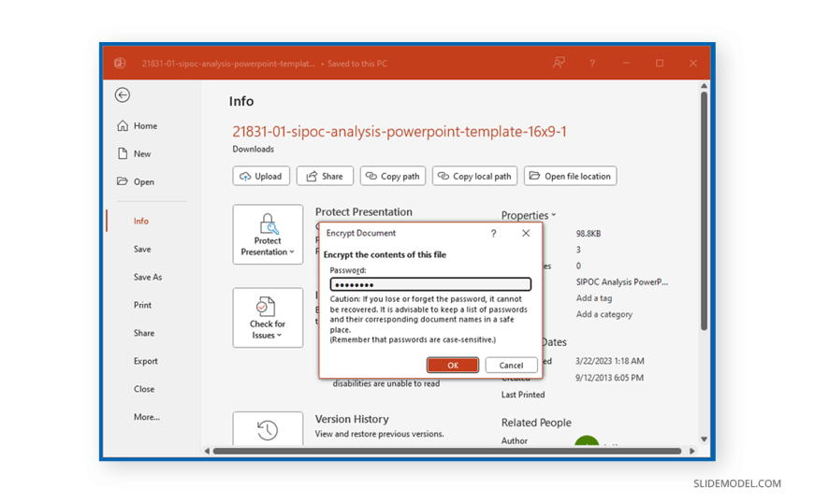Click Save in the sidebar
This screenshot has width=814, height=504.
(141, 249)
